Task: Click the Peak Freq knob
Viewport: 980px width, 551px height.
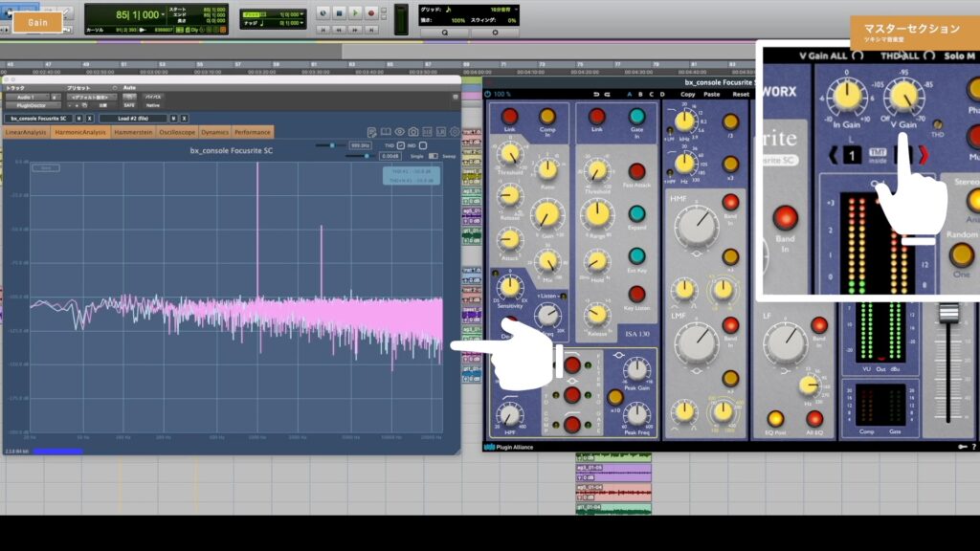Action: click(x=636, y=413)
